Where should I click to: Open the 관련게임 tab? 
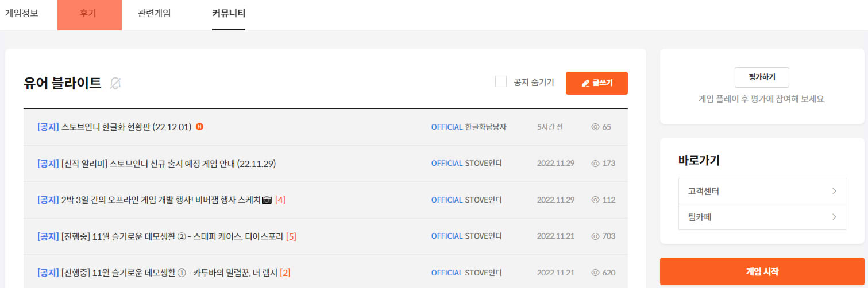point(154,13)
